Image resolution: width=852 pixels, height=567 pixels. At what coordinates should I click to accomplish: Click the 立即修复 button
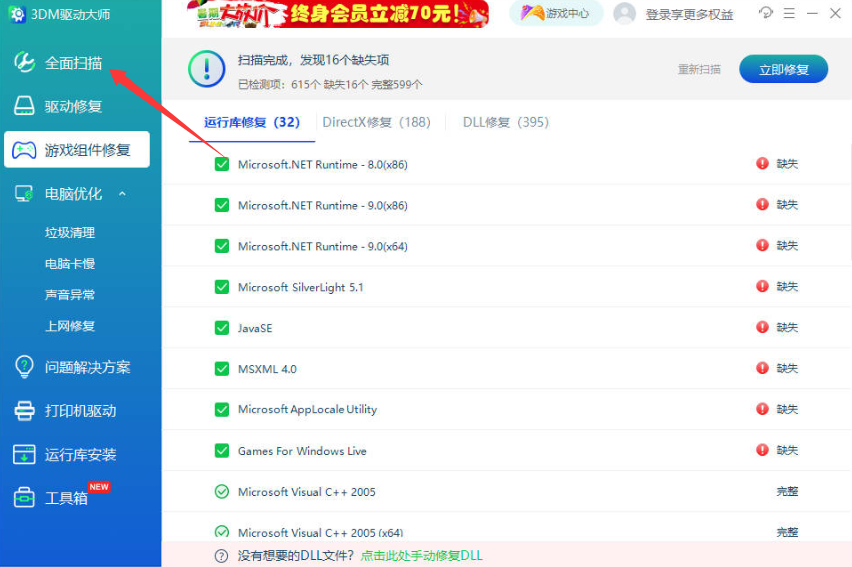[784, 70]
